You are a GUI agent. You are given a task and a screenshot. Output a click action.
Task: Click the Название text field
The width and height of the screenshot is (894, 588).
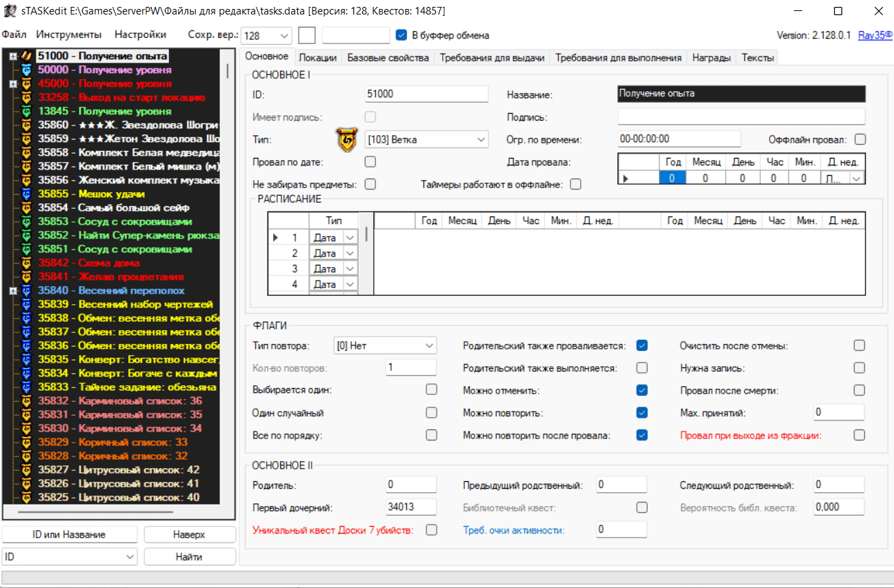pyautogui.click(x=741, y=94)
